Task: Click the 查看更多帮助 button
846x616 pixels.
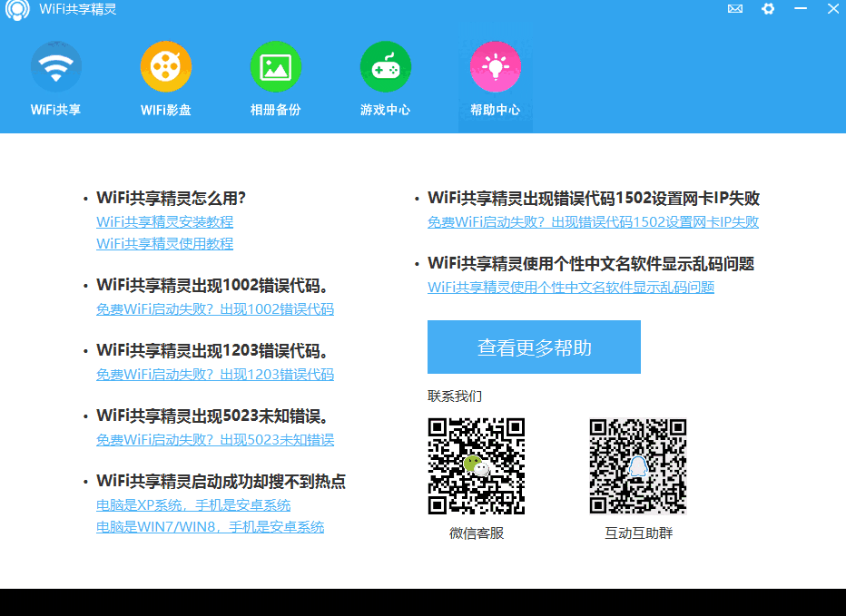Action: [x=534, y=347]
